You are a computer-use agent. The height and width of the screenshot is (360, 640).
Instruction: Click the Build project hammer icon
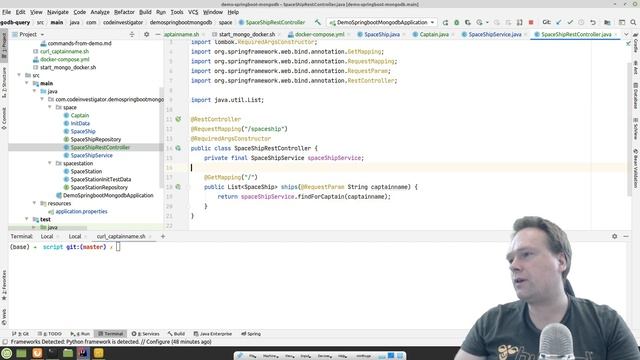[x=318, y=22]
